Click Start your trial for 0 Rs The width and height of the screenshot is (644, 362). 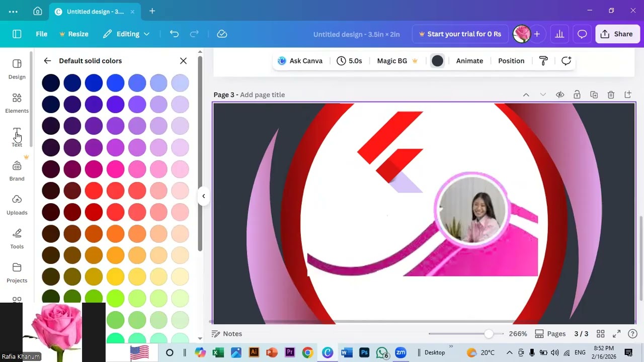(x=460, y=34)
